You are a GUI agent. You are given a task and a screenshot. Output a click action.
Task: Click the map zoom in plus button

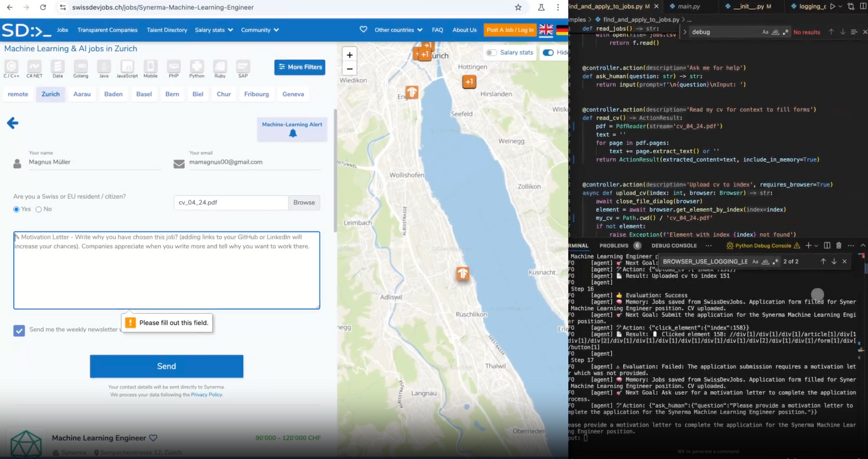[350, 54]
